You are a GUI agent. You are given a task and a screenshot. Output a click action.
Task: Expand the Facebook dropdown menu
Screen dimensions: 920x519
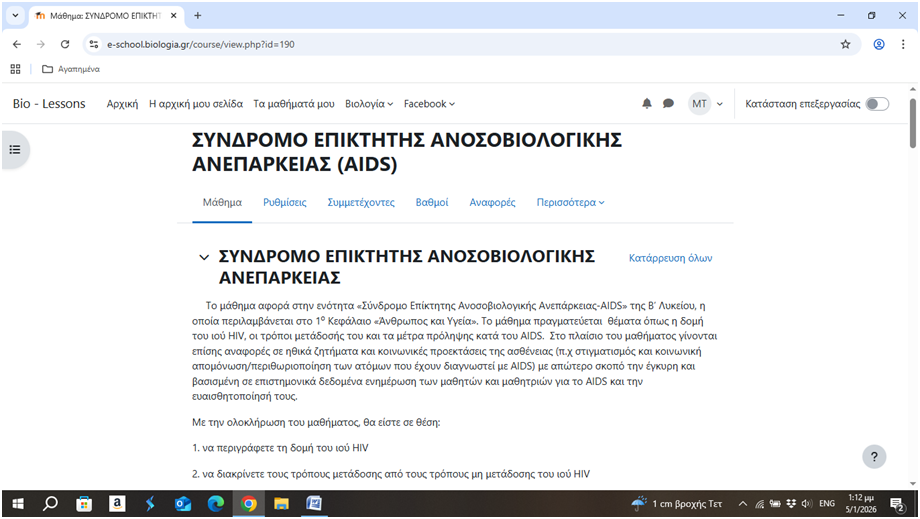coord(429,104)
